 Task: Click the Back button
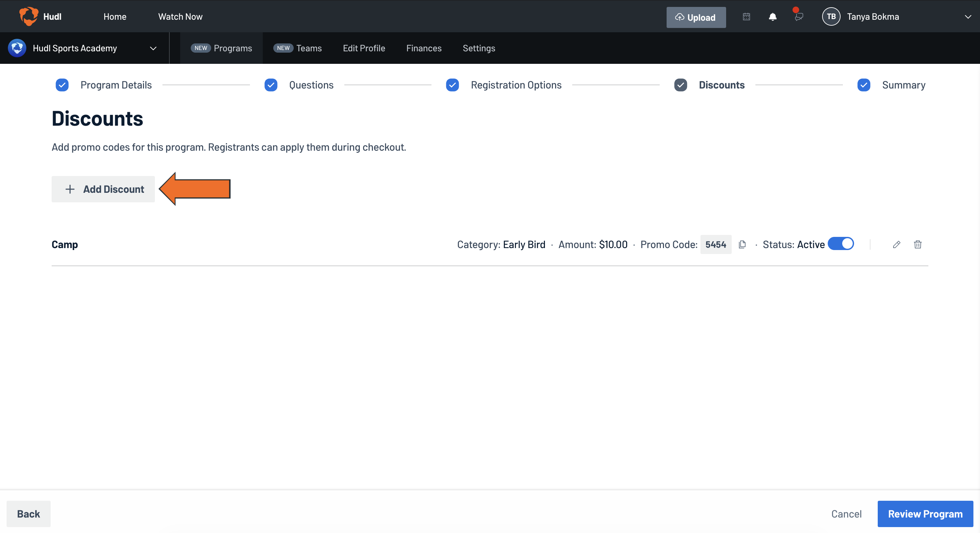tap(29, 514)
